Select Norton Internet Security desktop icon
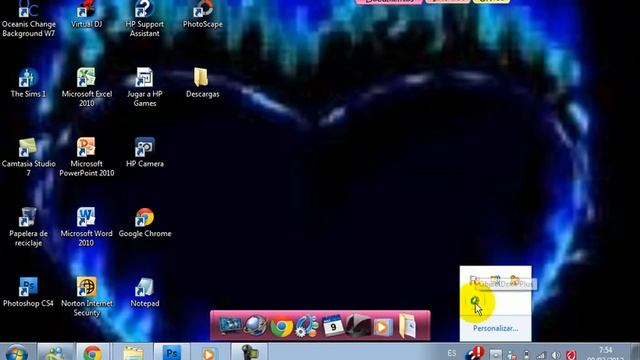The width and height of the screenshot is (640, 360). [87, 297]
